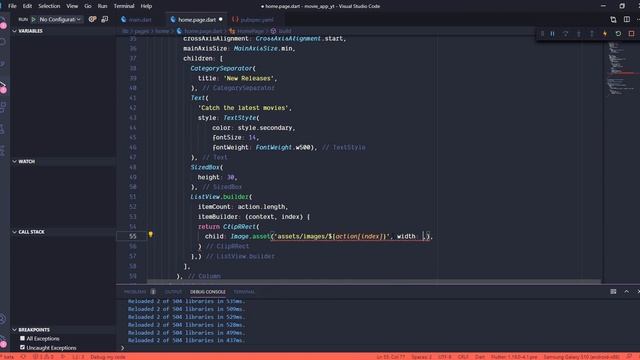Toggle All Exceptions breakpoint checkbox
640x360 pixels.
point(22,338)
